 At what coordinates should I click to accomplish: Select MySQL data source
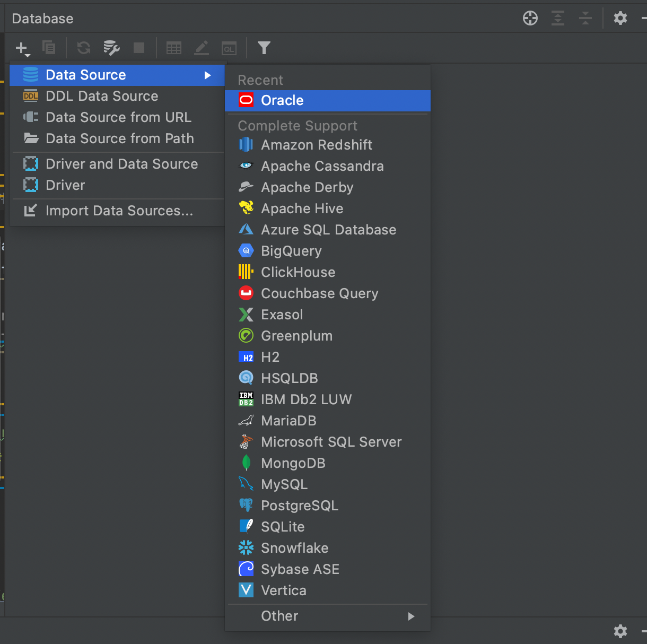328,484
